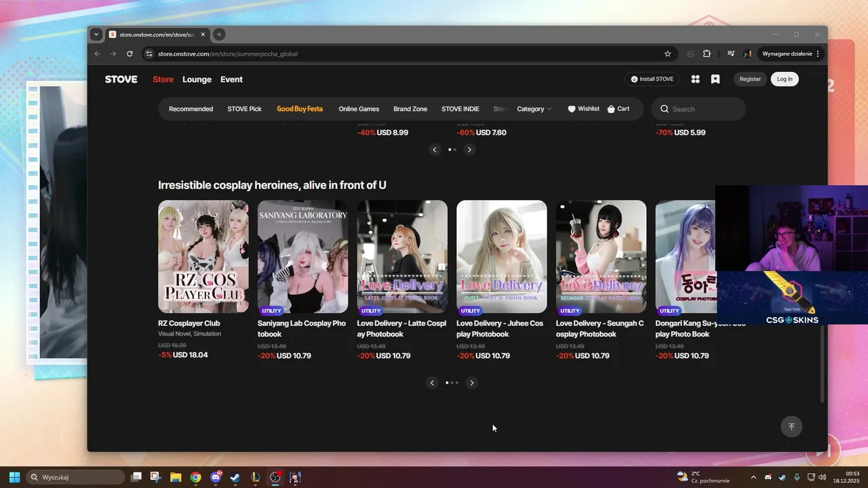Bookmark this page with the star icon
The width and height of the screenshot is (868, 488).
point(667,54)
